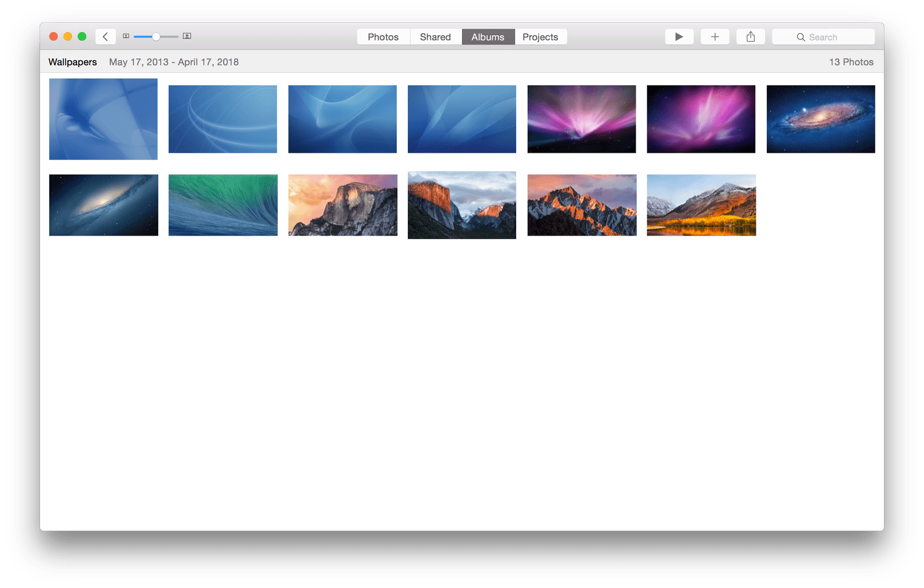Select the Yosemite Half Dome sunset thumbnail
The height and width of the screenshot is (588, 924).
click(342, 205)
